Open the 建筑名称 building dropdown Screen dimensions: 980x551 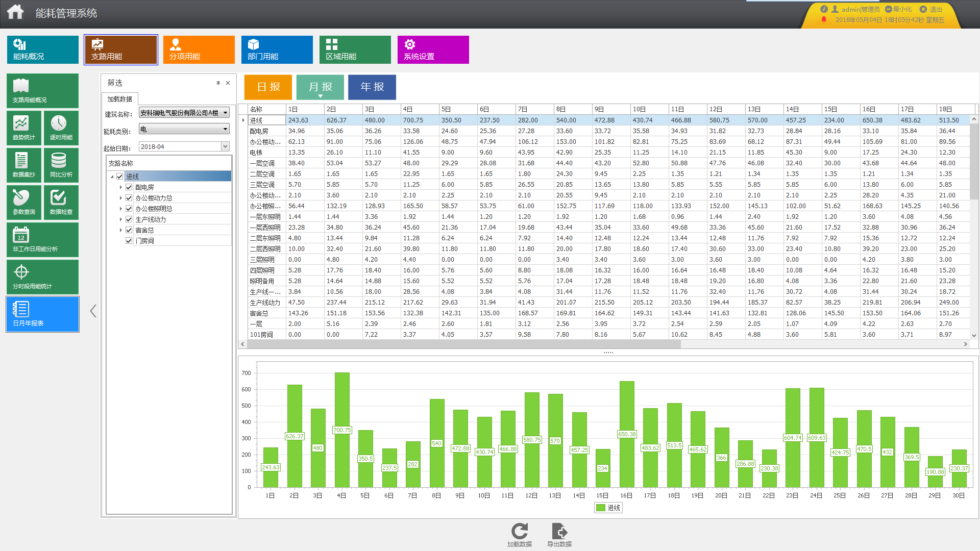[x=225, y=113]
